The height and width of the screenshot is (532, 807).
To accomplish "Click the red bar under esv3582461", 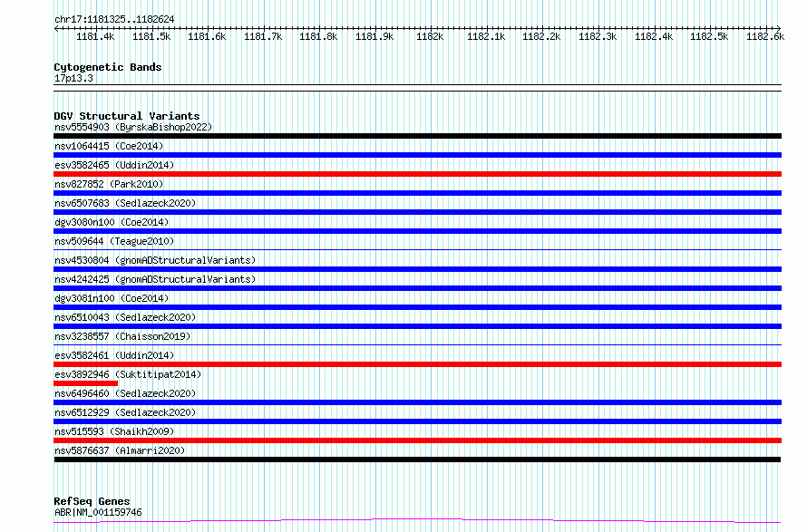I will click(x=417, y=364).
